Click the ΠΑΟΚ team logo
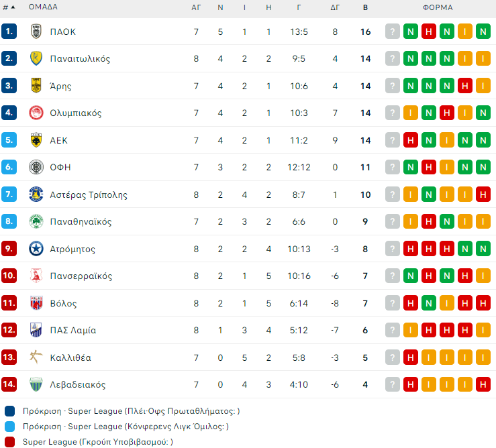496x448 pixels. pyautogui.click(x=36, y=32)
